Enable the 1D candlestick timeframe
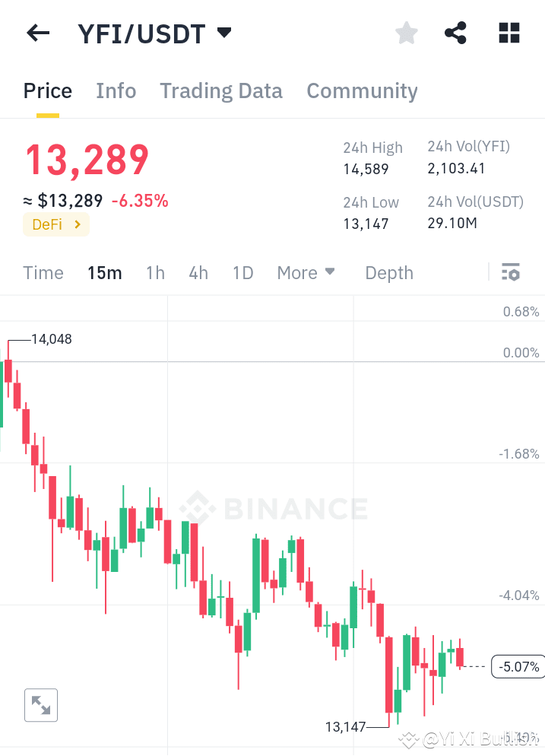Screen dimensions: 545x756 242,272
